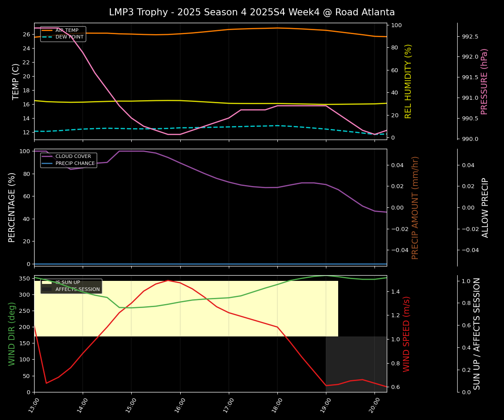The width and height of the screenshot is (504, 420).
Task: Click the green WIND DIR (deg) axis label
Action: pyautogui.click(x=12, y=333)
